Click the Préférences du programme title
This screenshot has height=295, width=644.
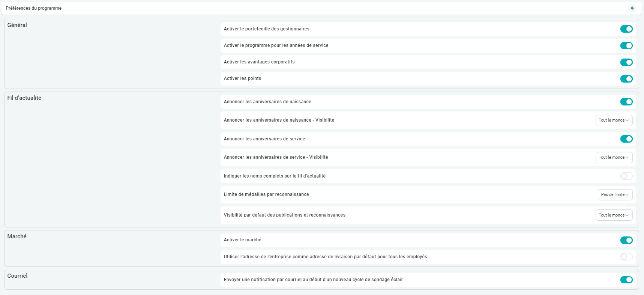(34, 8)
